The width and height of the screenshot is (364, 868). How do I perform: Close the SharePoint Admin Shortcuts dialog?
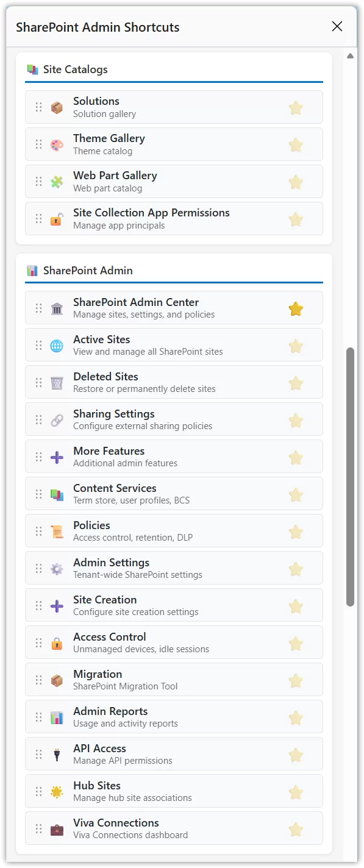tap(337, 26)
